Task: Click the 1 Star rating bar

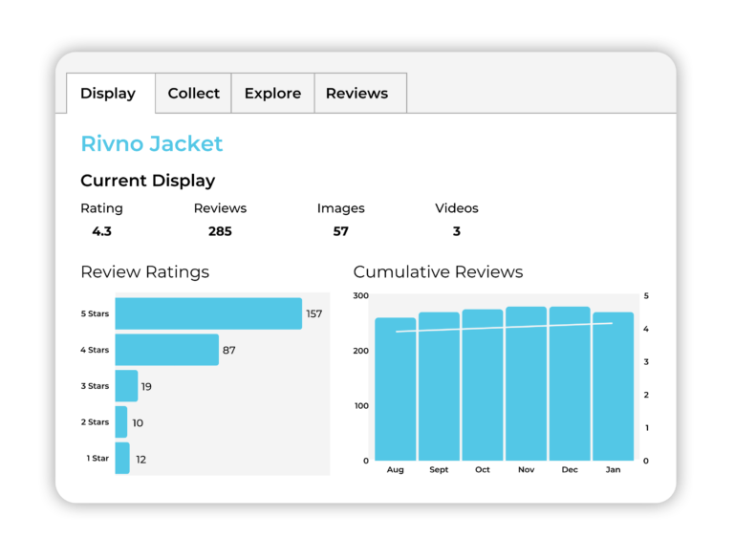Action: click(122, 459)
